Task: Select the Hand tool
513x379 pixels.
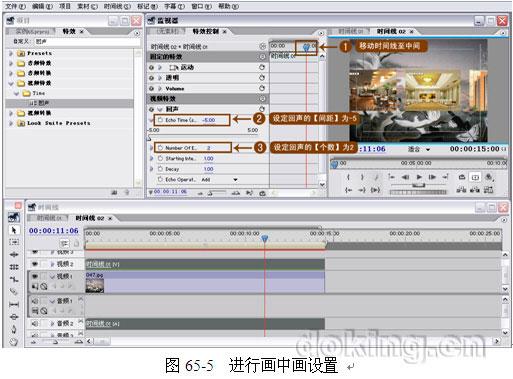Action: (x=14, y=341)
